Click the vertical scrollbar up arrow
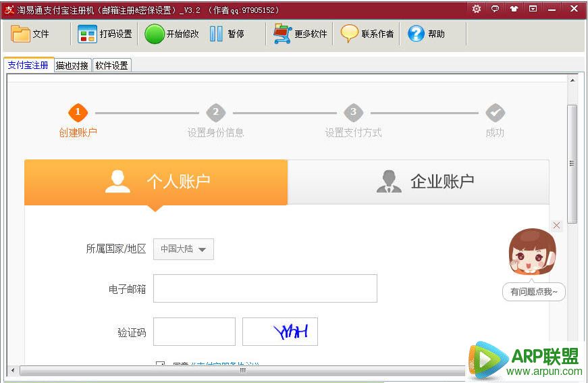The width and height of the screenshot is (588, 383). pos(572,80)
